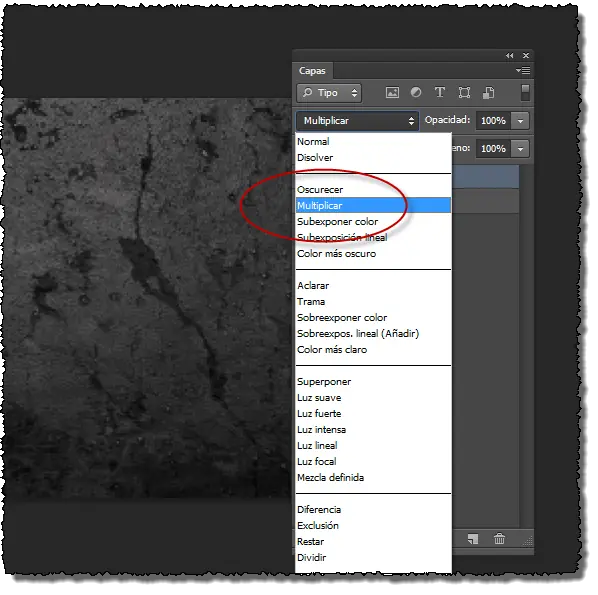Filter layers by type text icon
This screenshot has height=595, width=598.
440,92
